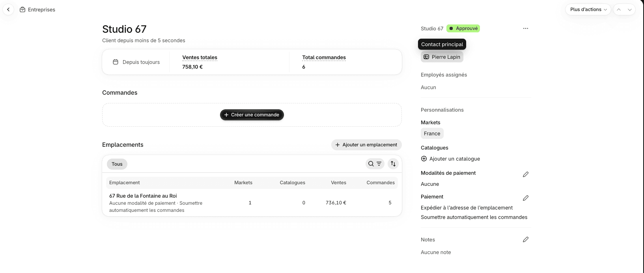The image size is (644, 273).
Task: Click the Studio 67 page title
Action: click(x=124, y=29)
